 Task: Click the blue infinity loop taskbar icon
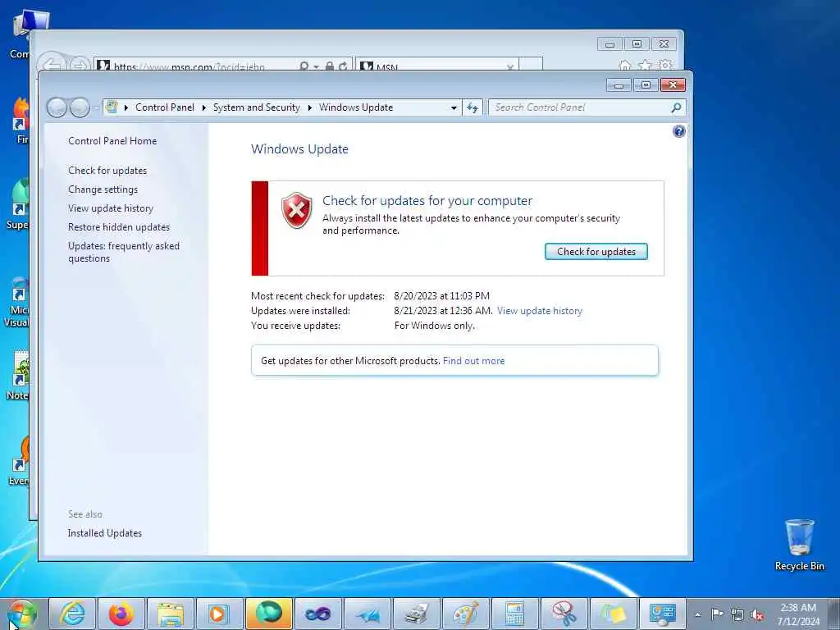click(x=318, y=614)
